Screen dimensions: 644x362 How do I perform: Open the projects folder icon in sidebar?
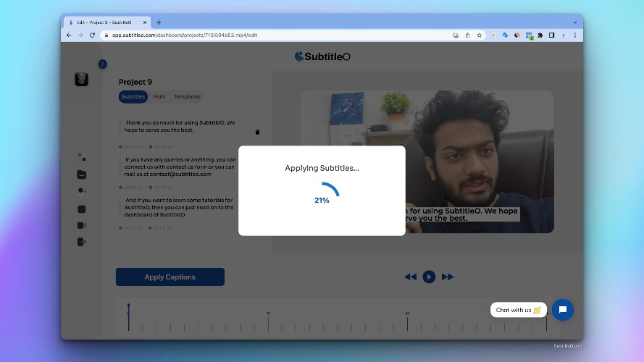pos(81,174)
